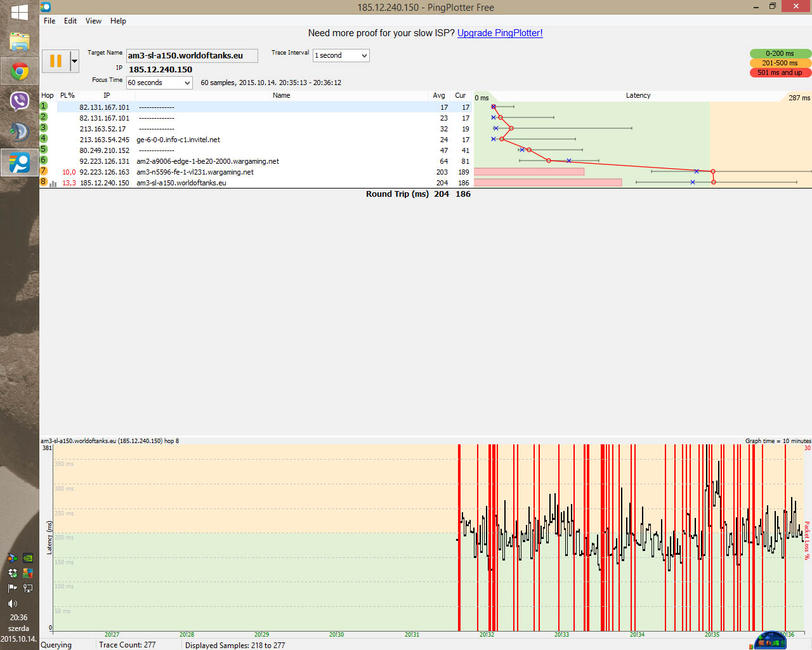Select hop 8 orange number icon
This screenshot has height=650, width=812.
tap(44, 182)
